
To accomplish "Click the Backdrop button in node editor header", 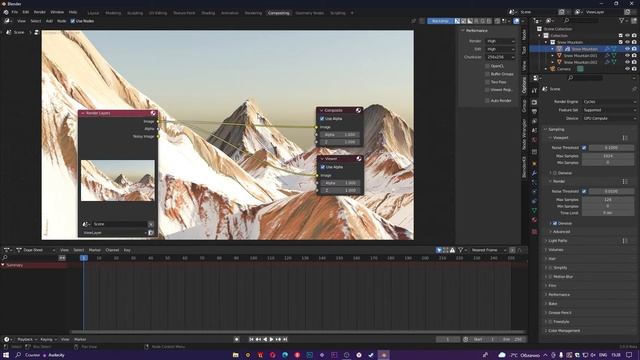I will tap(440, 21).
